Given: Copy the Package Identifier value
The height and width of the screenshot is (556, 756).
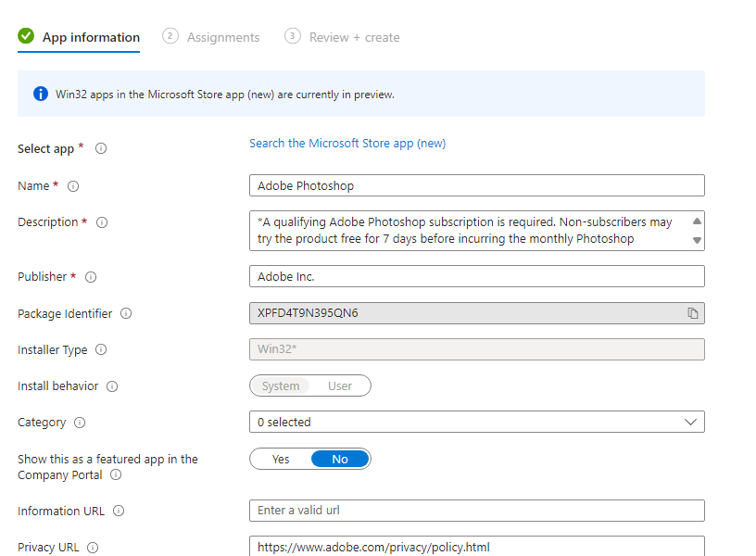Looking at the screenshot, I should pyautogui.click(x=692, y=313).
